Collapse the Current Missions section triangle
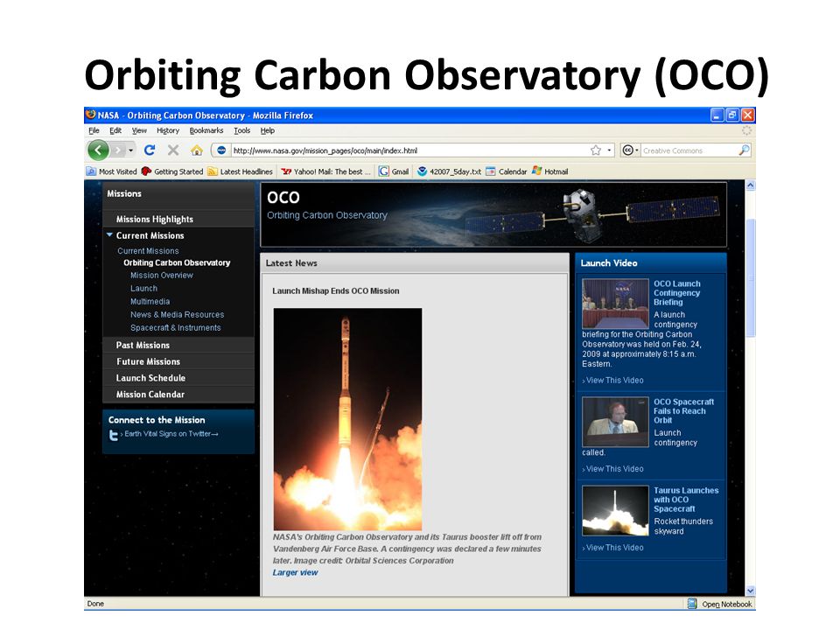Screen dimensions: 840x630 coord(109,235)
